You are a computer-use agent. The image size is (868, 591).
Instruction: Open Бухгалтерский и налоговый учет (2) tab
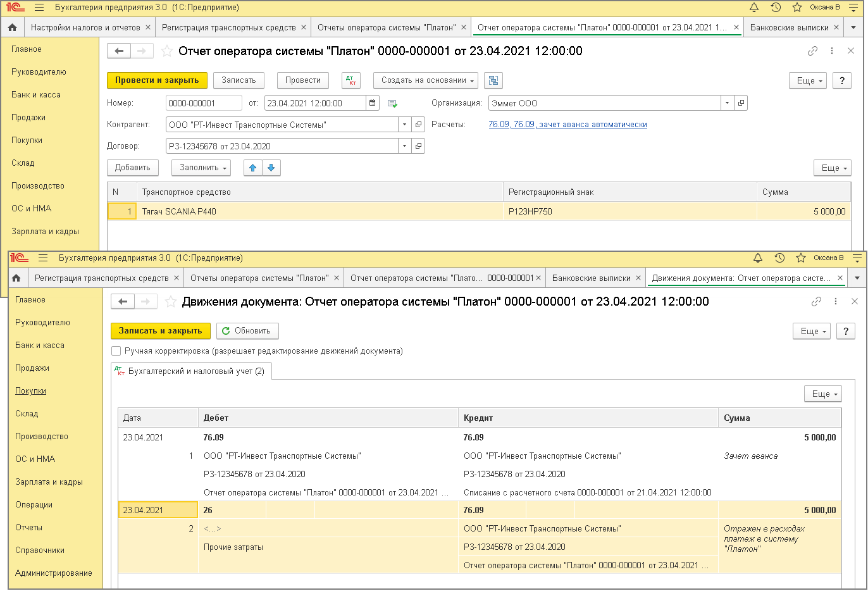192,371
